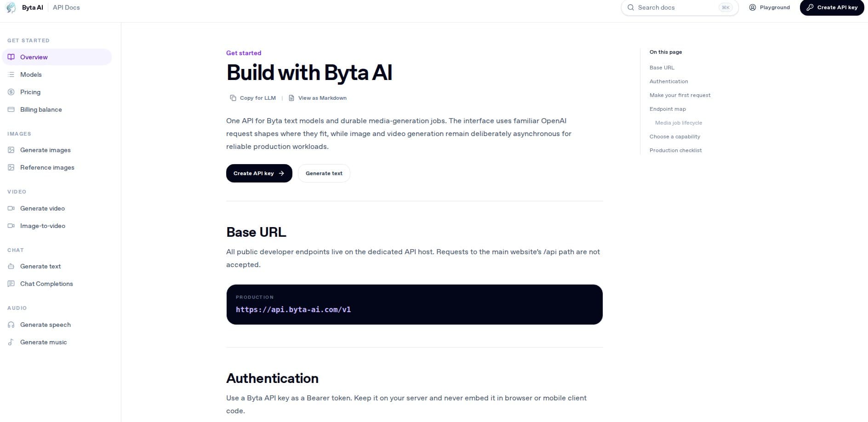The width and height of the screenshot is (868, 422).
Task: Click the production URL https://api.byta-ai.com/v1
Action: coord(293,309)
